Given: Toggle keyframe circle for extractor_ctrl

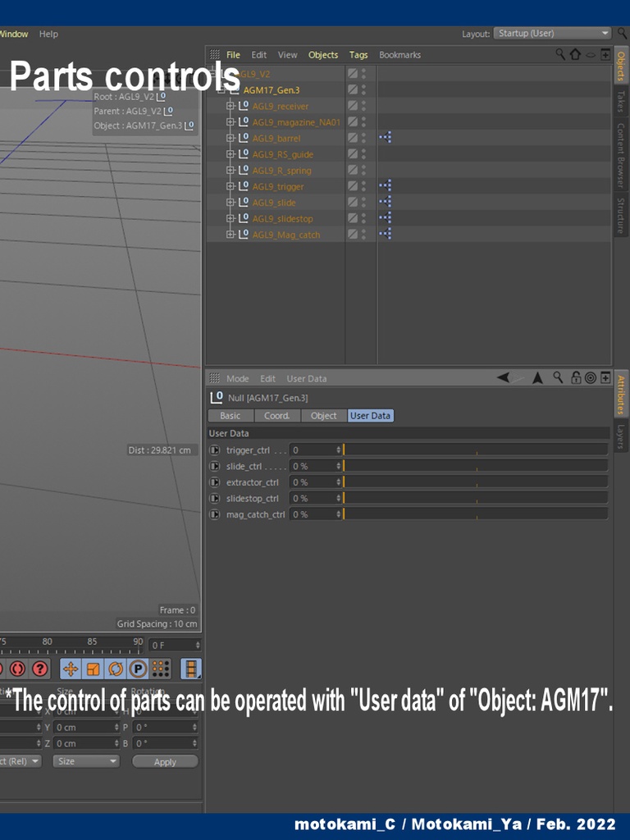Looking at the screenshot, I should tap(215, 482).
